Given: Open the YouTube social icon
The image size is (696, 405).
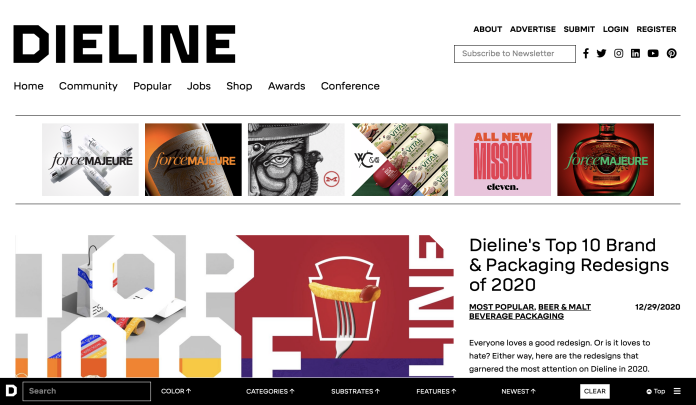Looking at the screenshot, I should (653, 53).
